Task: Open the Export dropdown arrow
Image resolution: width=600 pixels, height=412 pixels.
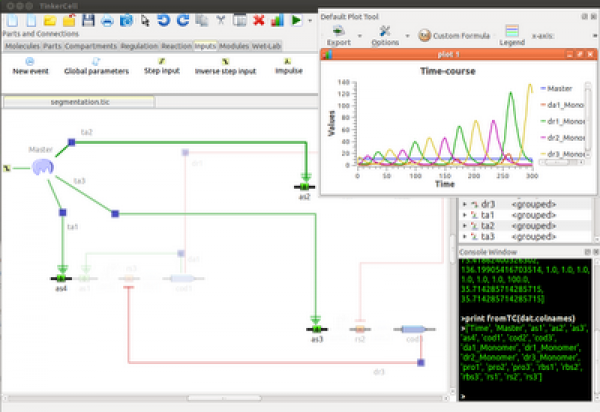Action: pos(362,36)
